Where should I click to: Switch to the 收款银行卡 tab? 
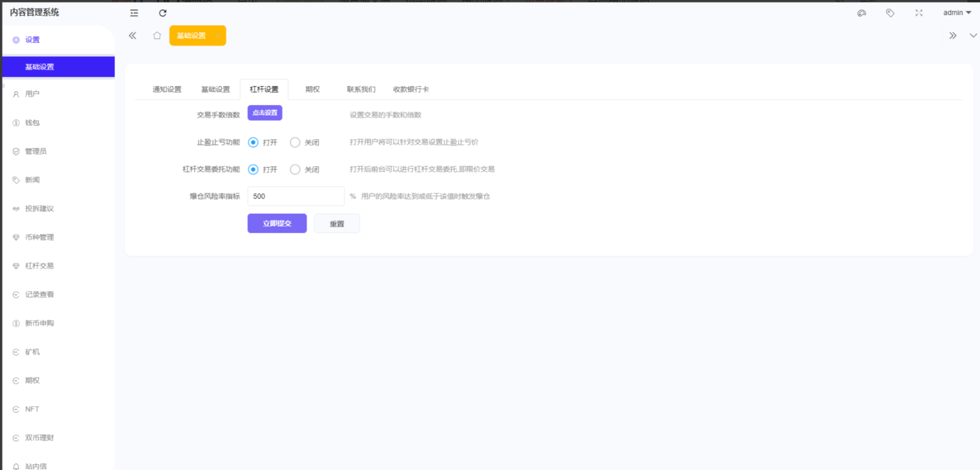pos(411,89)
